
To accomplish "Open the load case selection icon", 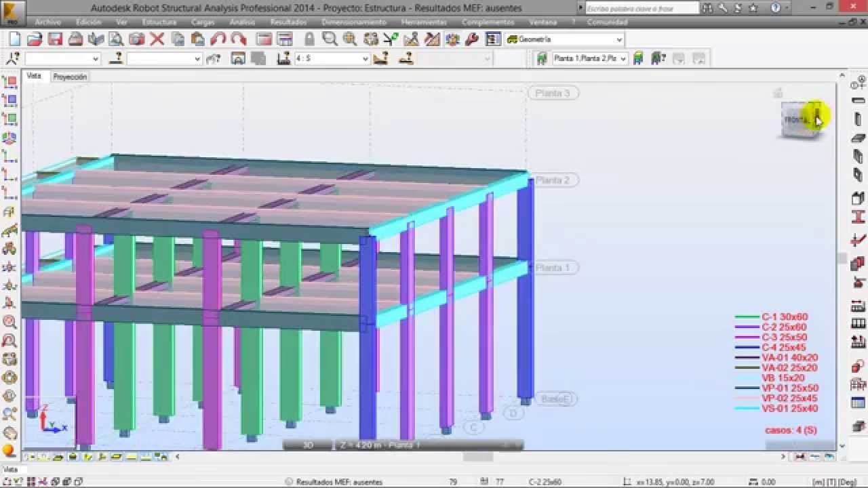I will [x=284, y=59].
